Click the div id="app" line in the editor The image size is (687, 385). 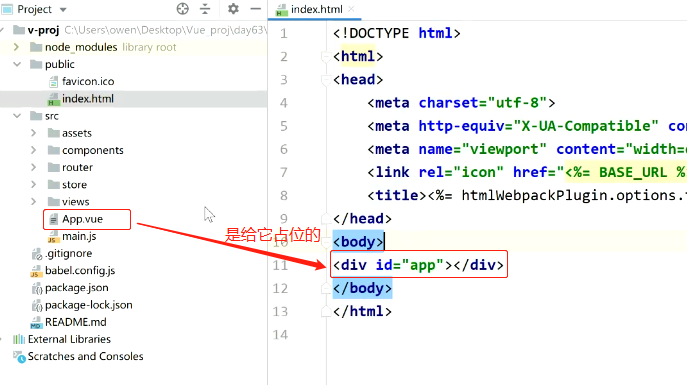coord(418,265)
